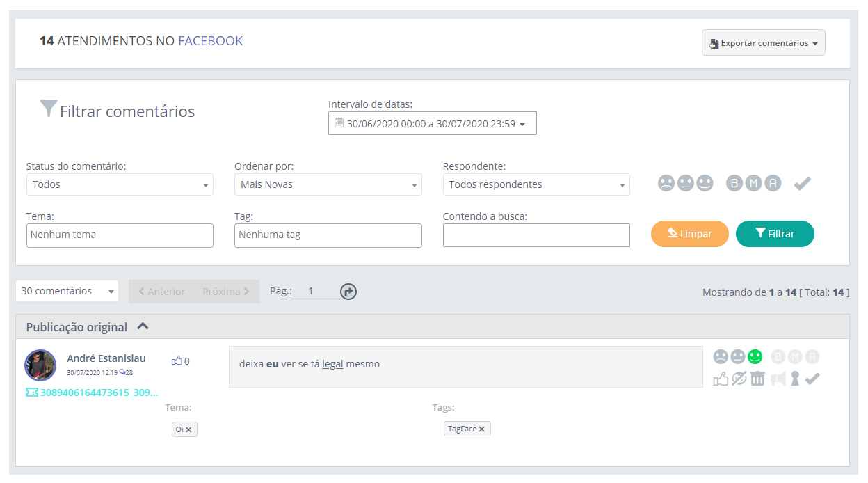Click the megaphone icon on the comment
The height and width of the screenshot is (483, 868).
click(x=778, y=379)
